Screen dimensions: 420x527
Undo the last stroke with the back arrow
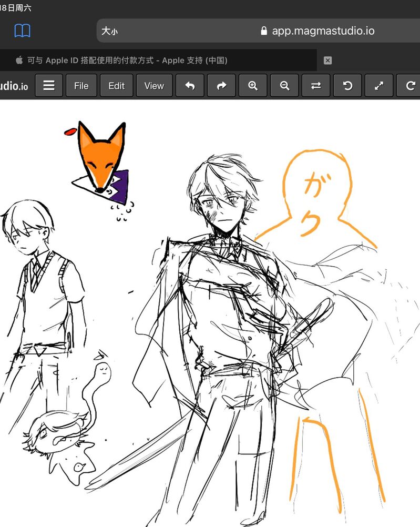coord(190,86)
